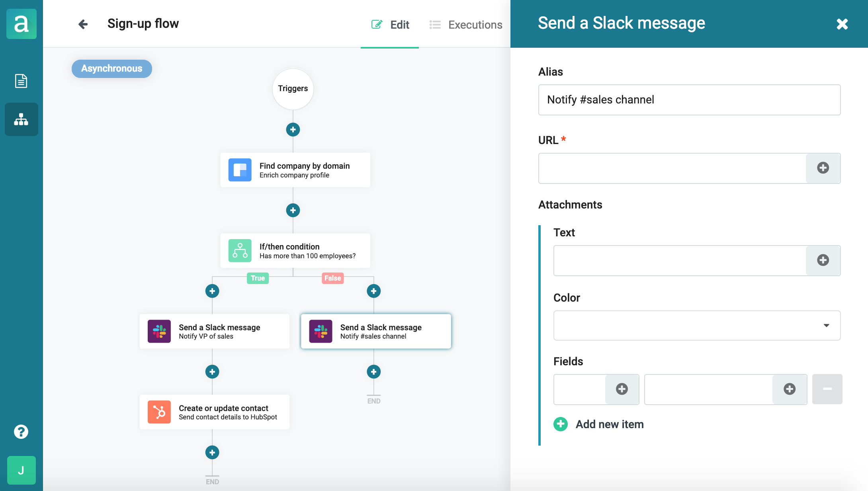Click the HubSpot icon on the Create or update contact step

click(x=159, y=412)
